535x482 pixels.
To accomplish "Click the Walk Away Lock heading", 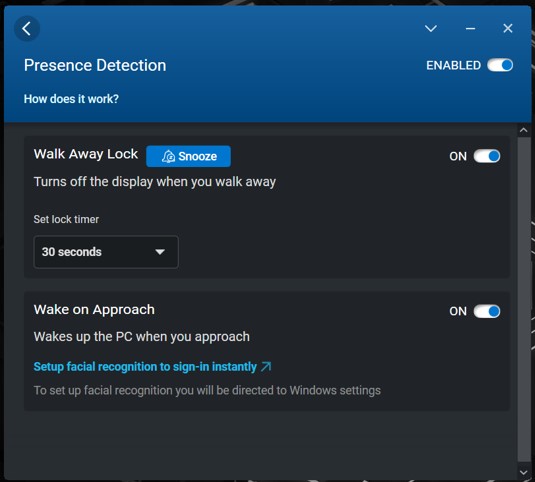I will pyautogui.click(x=86, y=154).
